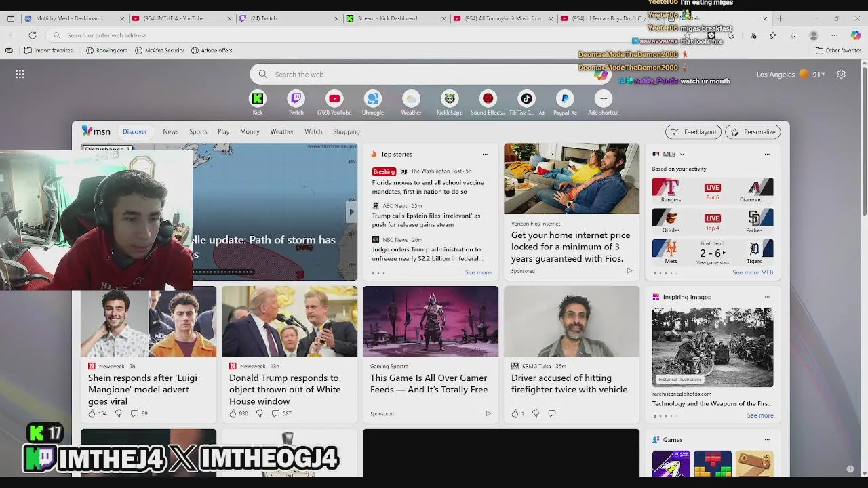Open the browser downloads icon
Screen dimensions: 868x488
point(793,35)
